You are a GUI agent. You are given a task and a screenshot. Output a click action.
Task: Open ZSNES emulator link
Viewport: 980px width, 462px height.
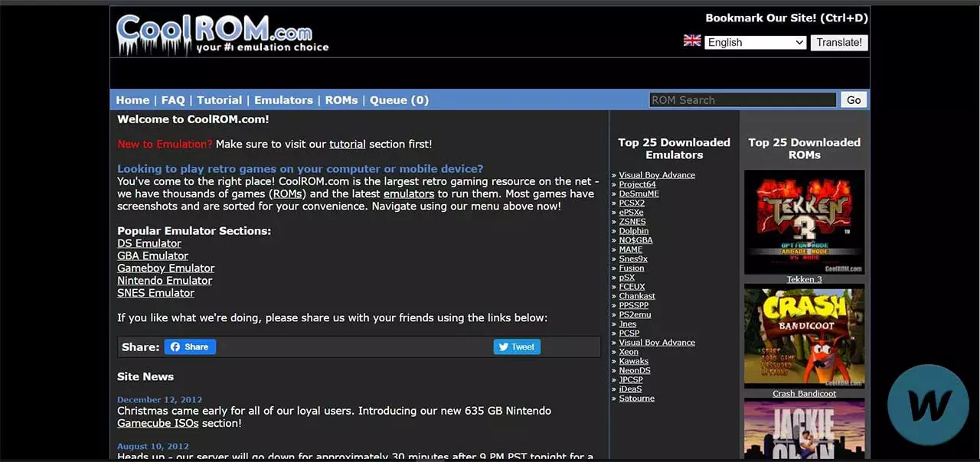pos(632,221)
